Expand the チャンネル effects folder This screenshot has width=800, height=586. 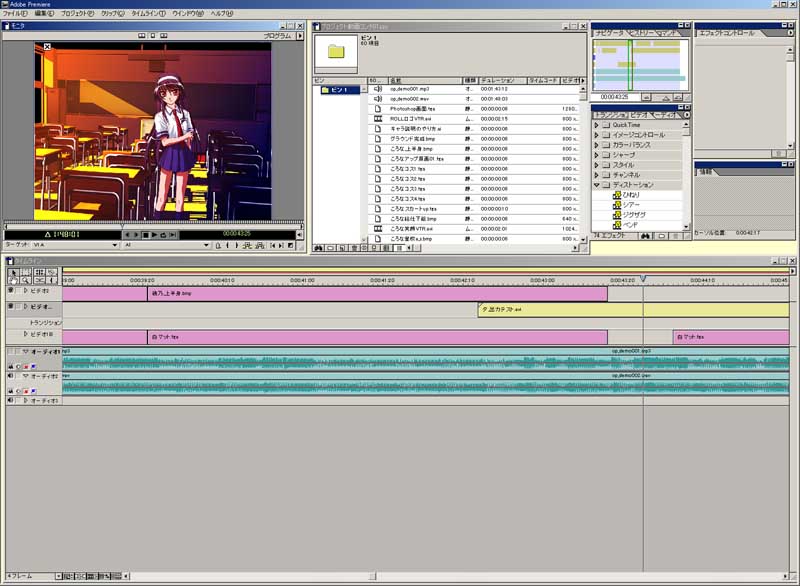[596, 175]
